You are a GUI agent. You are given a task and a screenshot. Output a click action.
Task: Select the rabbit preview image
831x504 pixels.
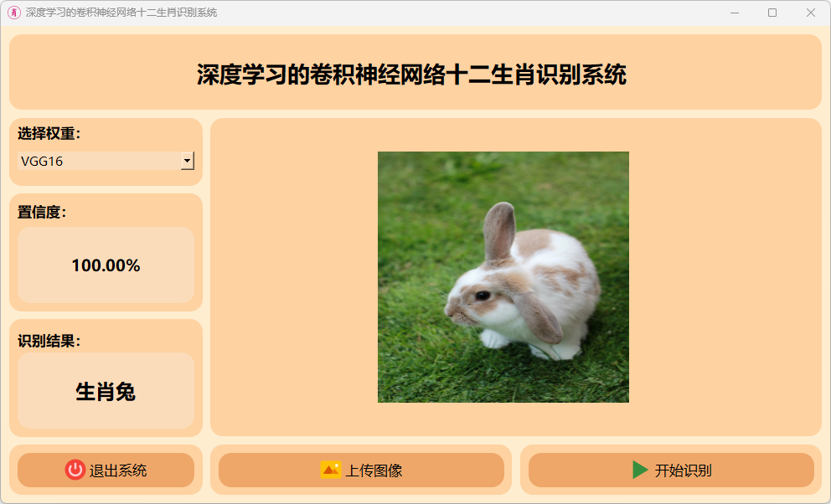[x=503, y=277]
